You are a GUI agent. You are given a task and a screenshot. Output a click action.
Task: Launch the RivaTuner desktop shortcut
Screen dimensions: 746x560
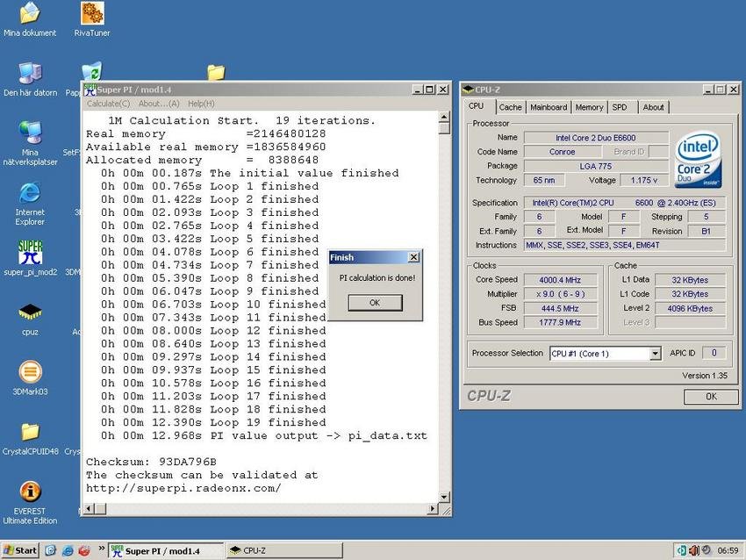(x=92, y=19)
